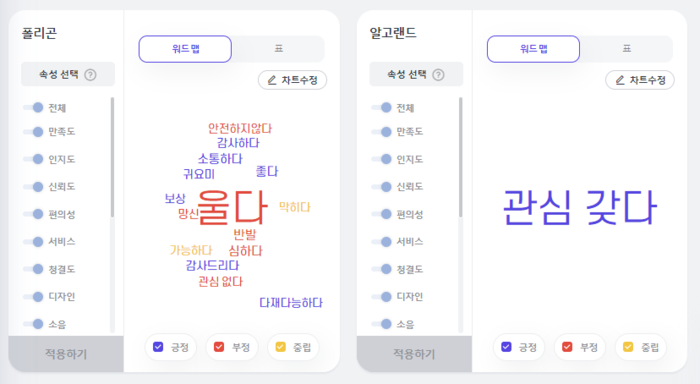Click 적용하기 button in 알고랜드 panel
This screenshot has height=384, width=700.
pyautogui.click(x=414, y=354)
